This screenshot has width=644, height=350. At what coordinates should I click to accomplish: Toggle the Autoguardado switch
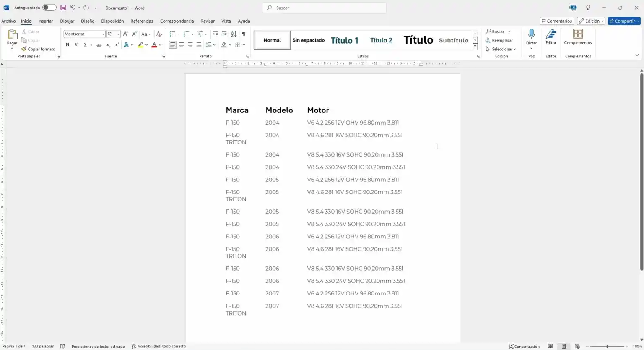click(x=49, y=8)
